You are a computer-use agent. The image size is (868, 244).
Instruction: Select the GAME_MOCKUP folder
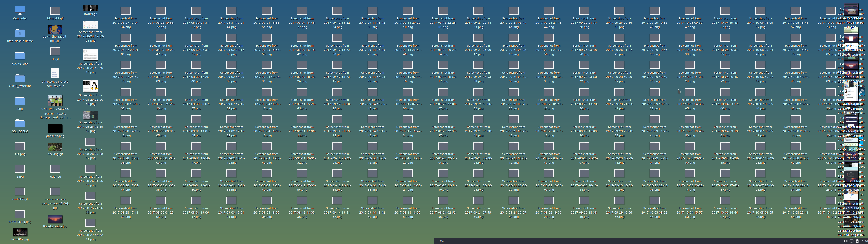[x=20, y=78]
